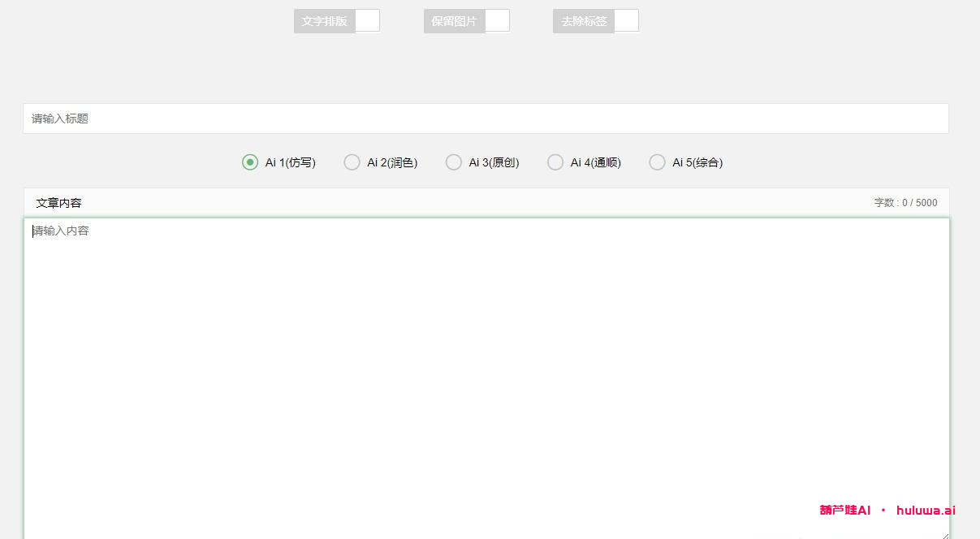The image size is (980, 539).
Task: Switch to the Ai 5(综合) mode
Action: pos(657,162)
